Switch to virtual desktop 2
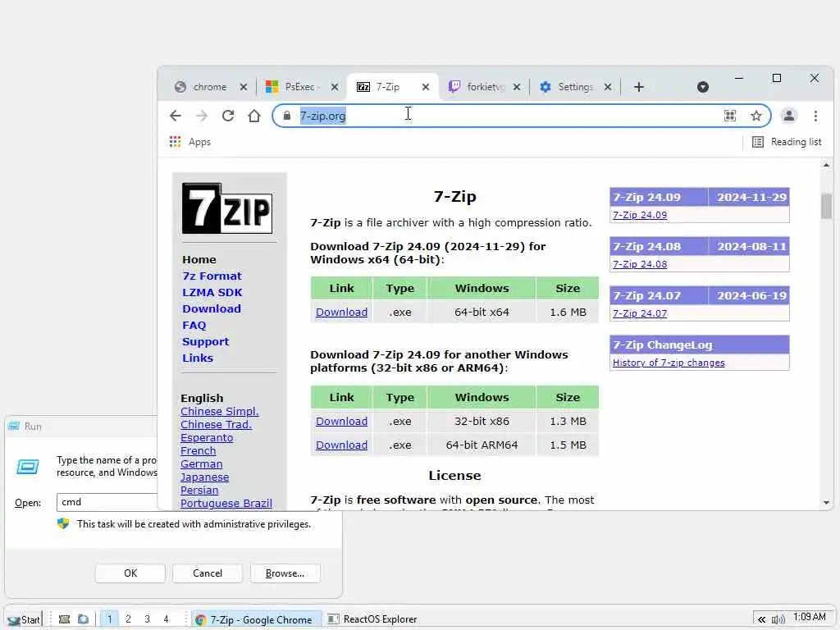This screenshot has height=630, width=840. click(128, 619)
